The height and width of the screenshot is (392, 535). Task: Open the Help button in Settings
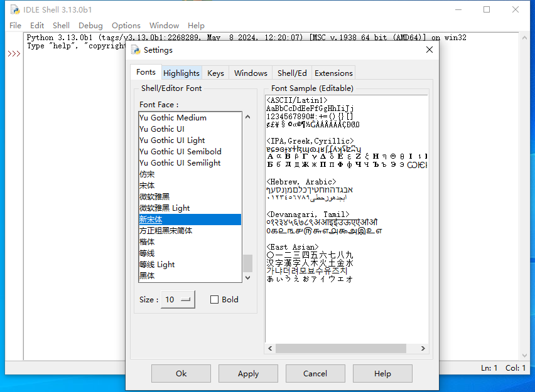coord(382,374)
